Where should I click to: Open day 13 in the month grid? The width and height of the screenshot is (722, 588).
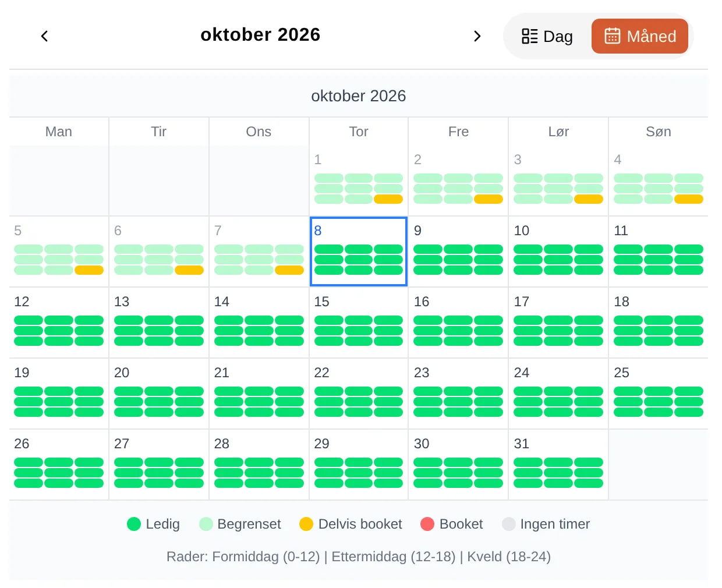[x=159, y=323]
